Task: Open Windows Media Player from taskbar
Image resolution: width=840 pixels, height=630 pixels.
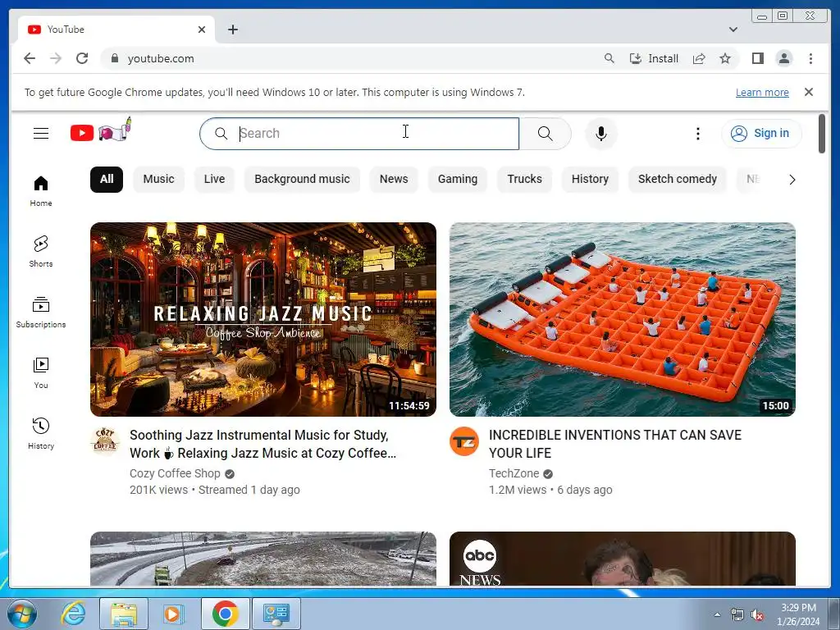Action: [x=173, y=614]
